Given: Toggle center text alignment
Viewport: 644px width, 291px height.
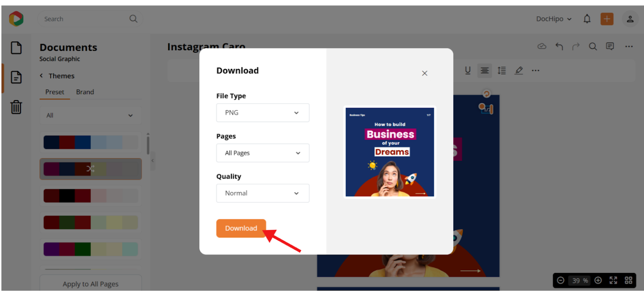Looking at the screenshot, I should click(x=485, y=70).
